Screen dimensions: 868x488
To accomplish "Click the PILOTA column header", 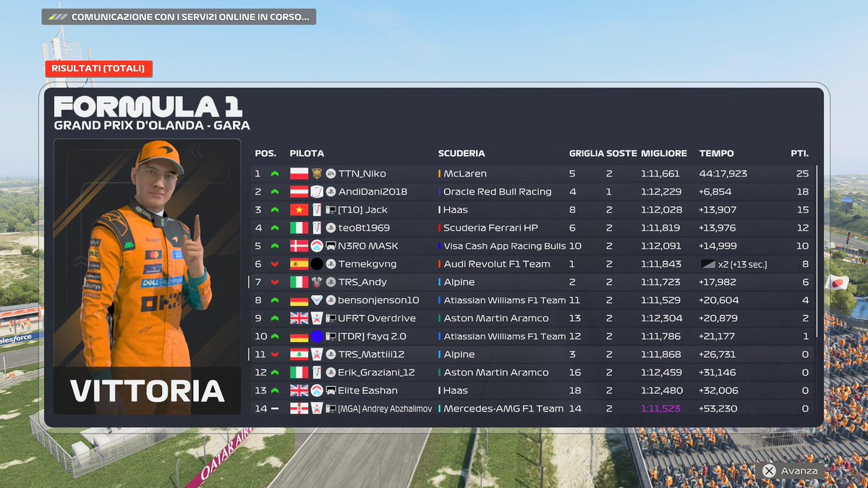I will [x=307, y=153].
